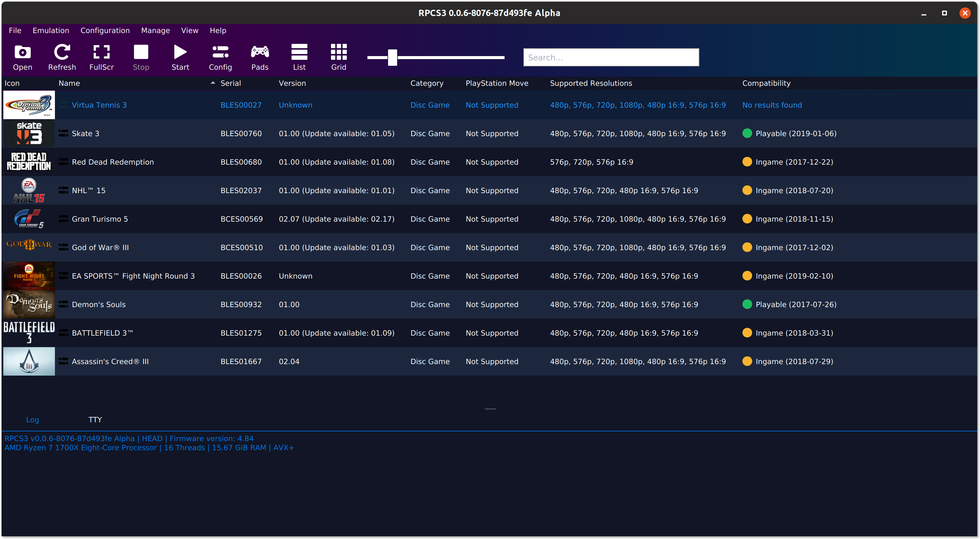
Task: Select serial BLES00027 cell
Action: point(241,105)
